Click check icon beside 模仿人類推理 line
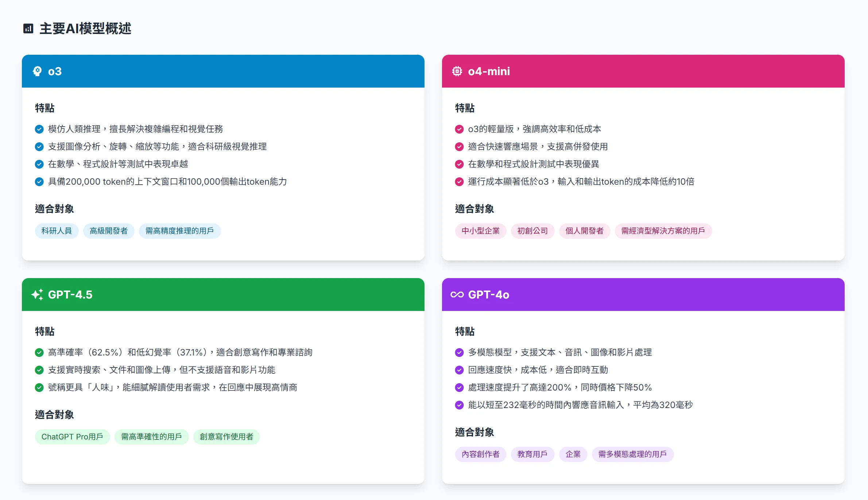 [39, 129]
